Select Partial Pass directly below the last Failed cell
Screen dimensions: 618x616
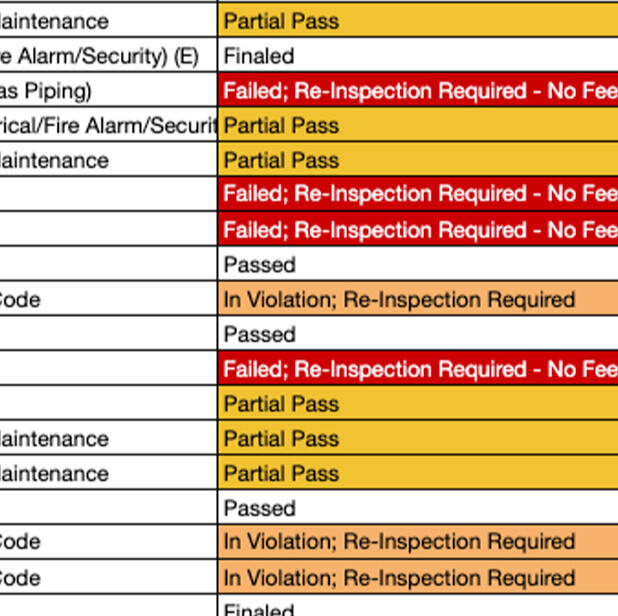coord(418,404)
